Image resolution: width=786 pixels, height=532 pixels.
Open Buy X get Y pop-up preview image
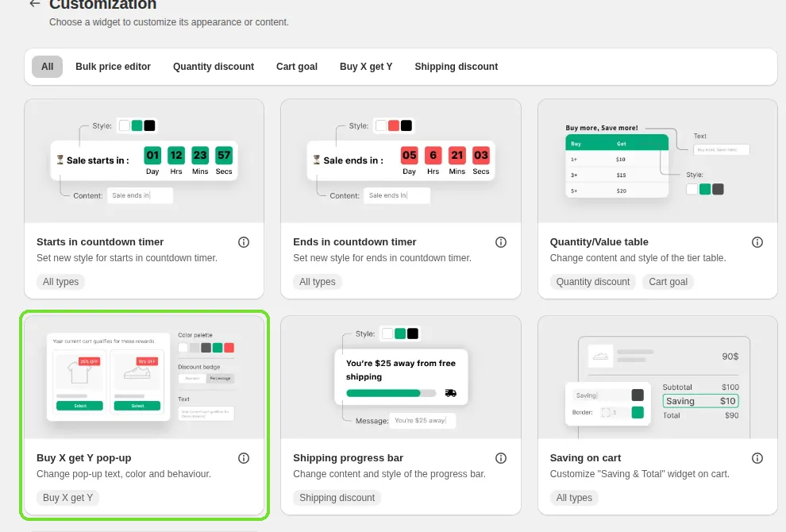tap(144, 377)
